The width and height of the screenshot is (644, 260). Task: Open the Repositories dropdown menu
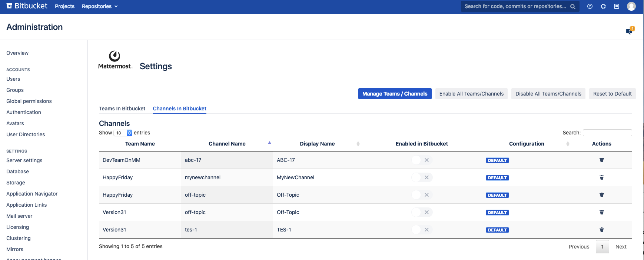tap(99, 6)
